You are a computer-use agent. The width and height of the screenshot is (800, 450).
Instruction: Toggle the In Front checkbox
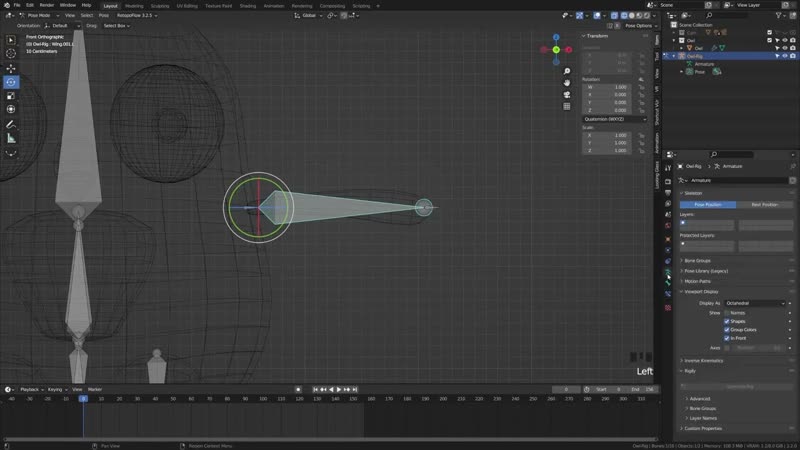[x=727, y=338]
